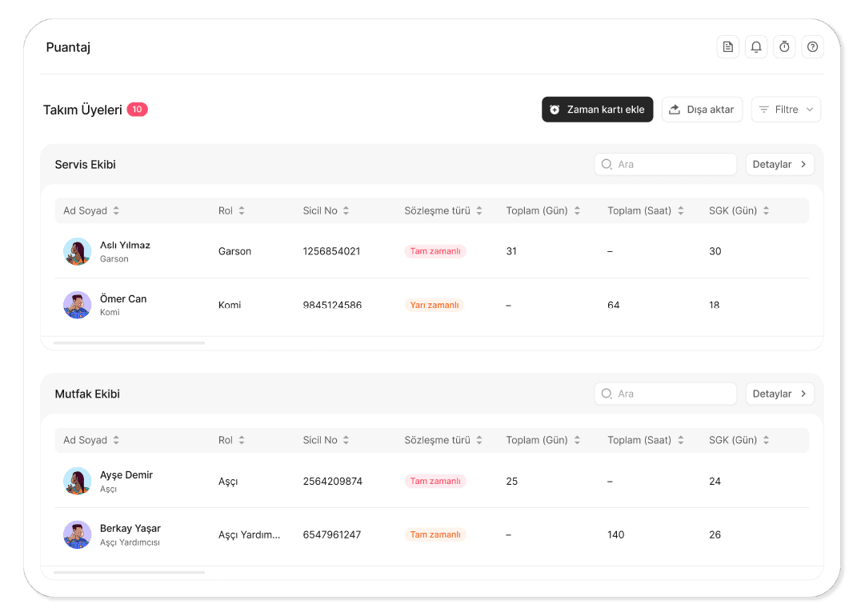Click Ömer Can's avatar picture
Screen dimensions: 865x616
(78, 305)
